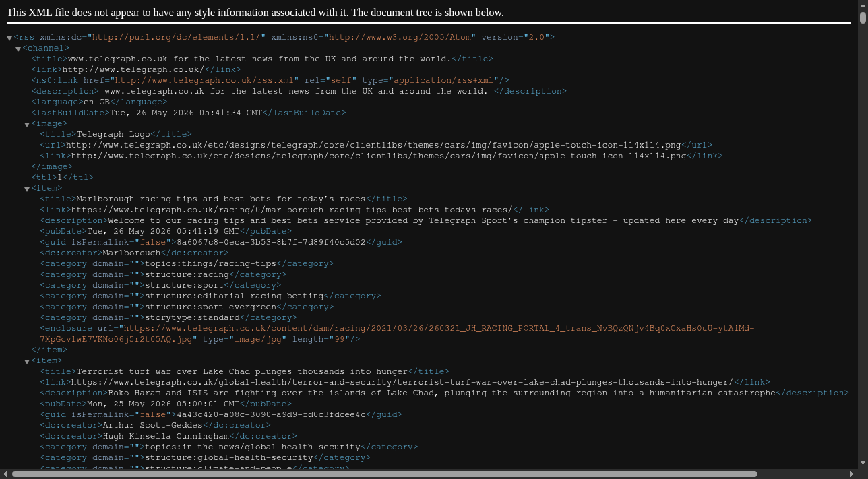Click description Welcome to our racing tips
Viewport: 868px width, 479px height.
click(423, 220)
